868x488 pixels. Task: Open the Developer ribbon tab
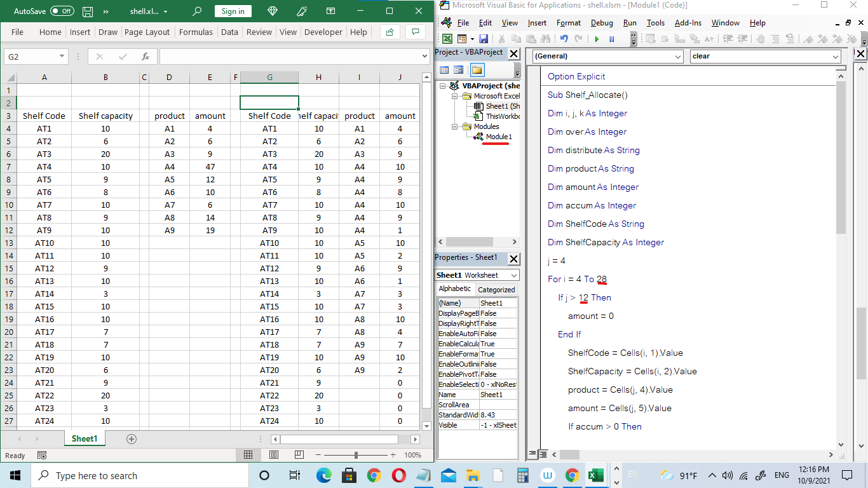323,32
